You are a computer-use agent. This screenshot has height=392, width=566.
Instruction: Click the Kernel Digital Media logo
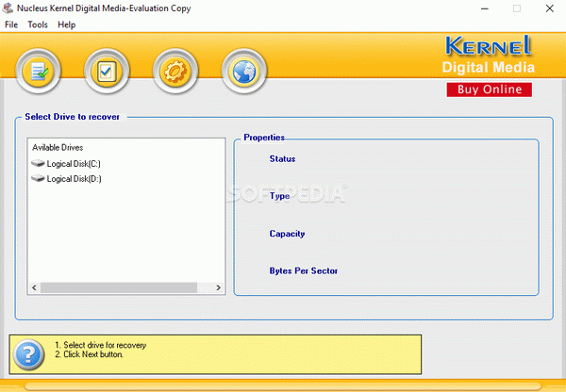pos(489,55)
